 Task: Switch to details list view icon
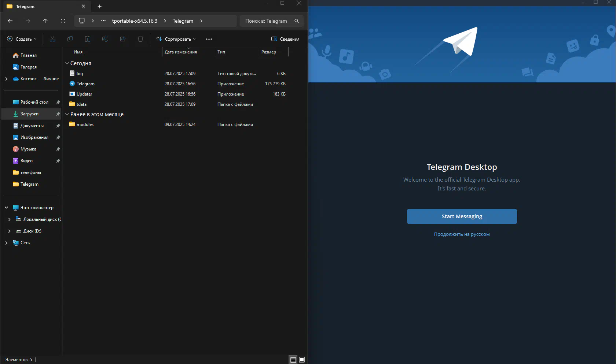pyautogui.click(x=293, y=360)
